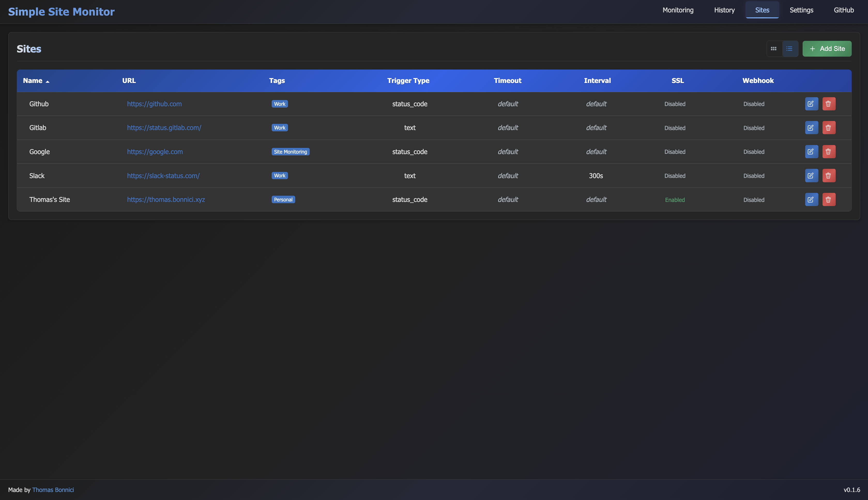Click the Google name cell
This screenshot has width=868, height=500.
click(40, 151)
